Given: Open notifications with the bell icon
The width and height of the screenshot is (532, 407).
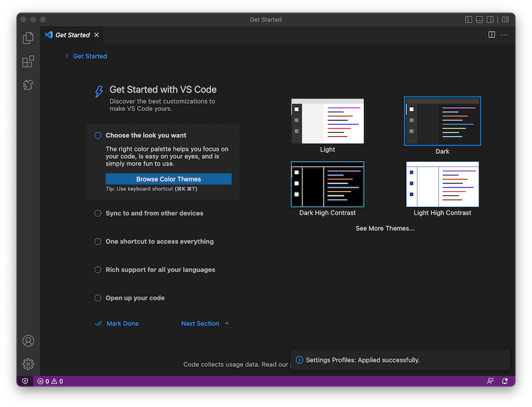Looking at the screenshot, I should click(x=505, y=381).
